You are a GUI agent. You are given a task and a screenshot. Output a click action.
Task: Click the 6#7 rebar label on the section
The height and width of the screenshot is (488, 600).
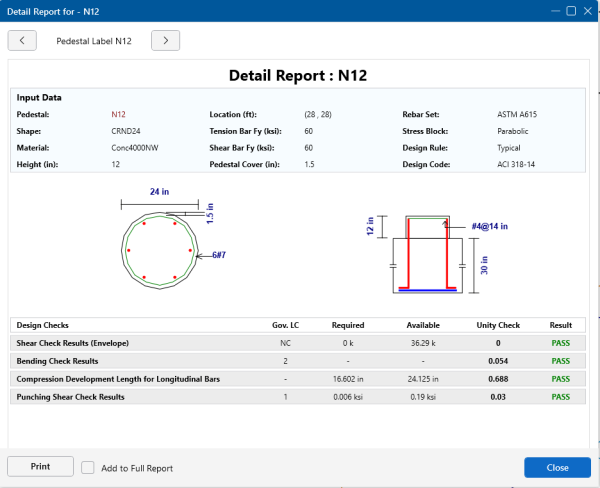(221, 256)
